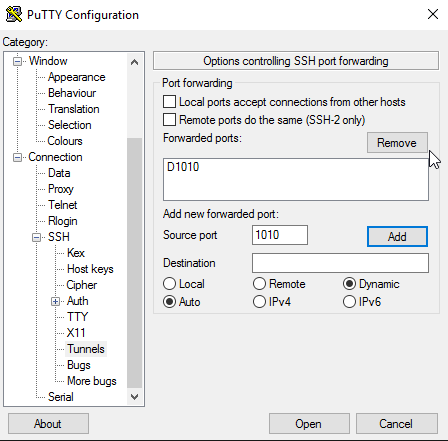Click the category list scroll up arrow
The height and width of the screenshot is (441, 448).
point(134,62)
